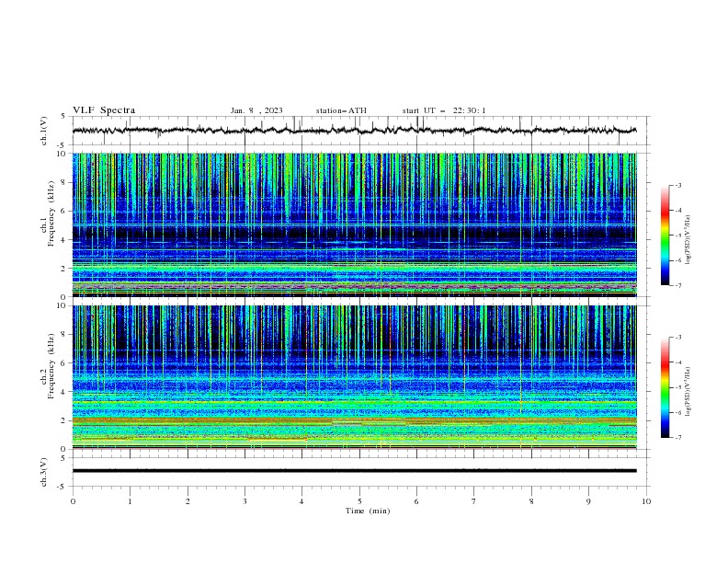The image size is (728, 563).
Task: Select the date text 'Jan. 8 , 2023'
Action: coord(256,110)
